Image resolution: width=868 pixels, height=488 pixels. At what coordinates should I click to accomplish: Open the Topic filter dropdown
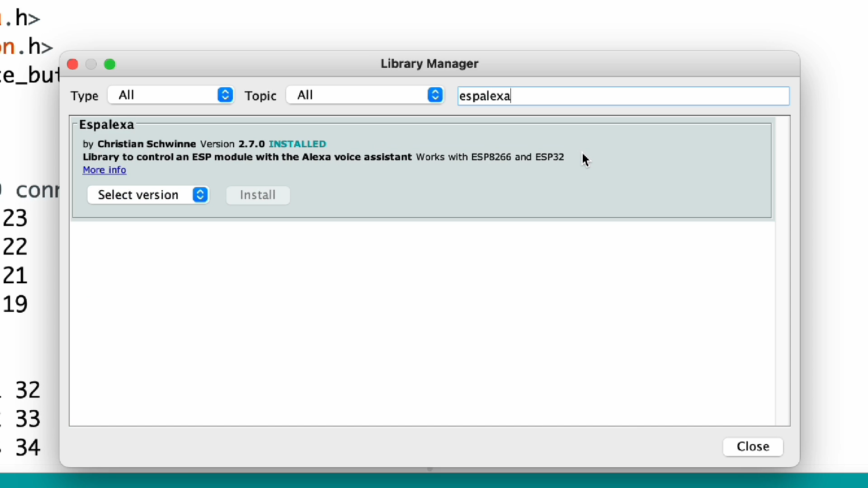pos(365,95)
